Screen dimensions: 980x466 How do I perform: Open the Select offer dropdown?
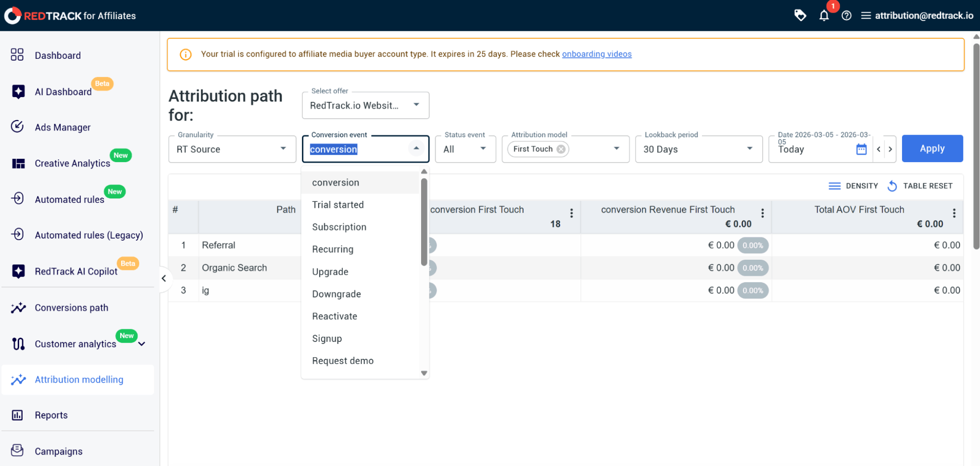(366, 105)
